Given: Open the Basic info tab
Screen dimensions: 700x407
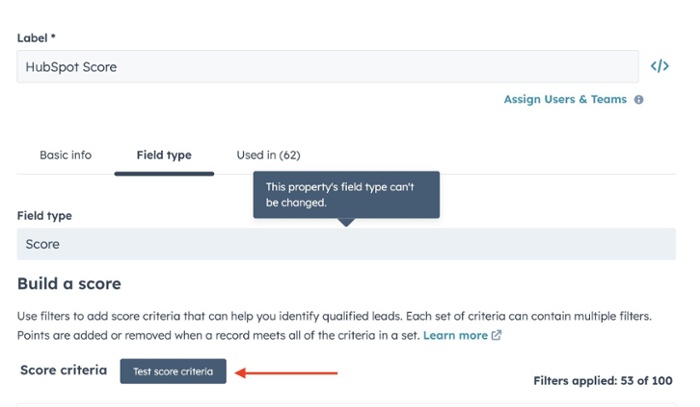Looking at the screenshot, I should click(x=65, y=155).
